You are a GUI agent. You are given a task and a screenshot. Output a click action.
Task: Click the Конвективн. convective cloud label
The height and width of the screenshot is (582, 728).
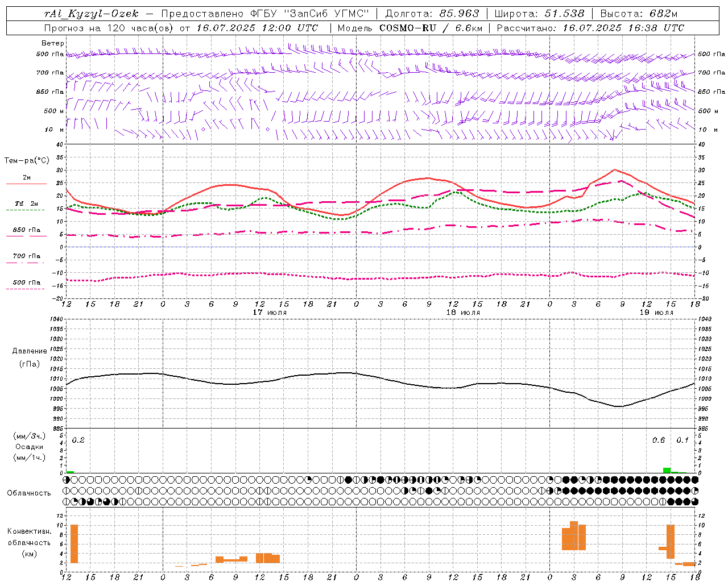30,531
